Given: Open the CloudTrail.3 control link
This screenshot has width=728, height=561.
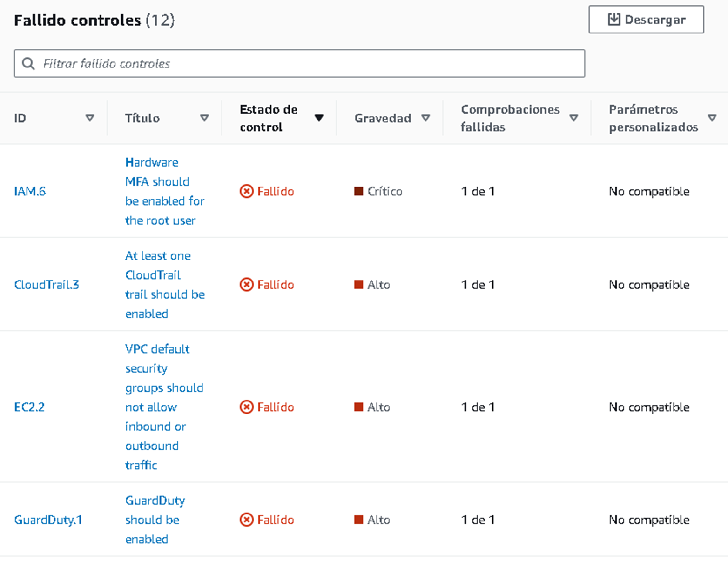Looking at the screenshot, I should click(x=47, y=285).
